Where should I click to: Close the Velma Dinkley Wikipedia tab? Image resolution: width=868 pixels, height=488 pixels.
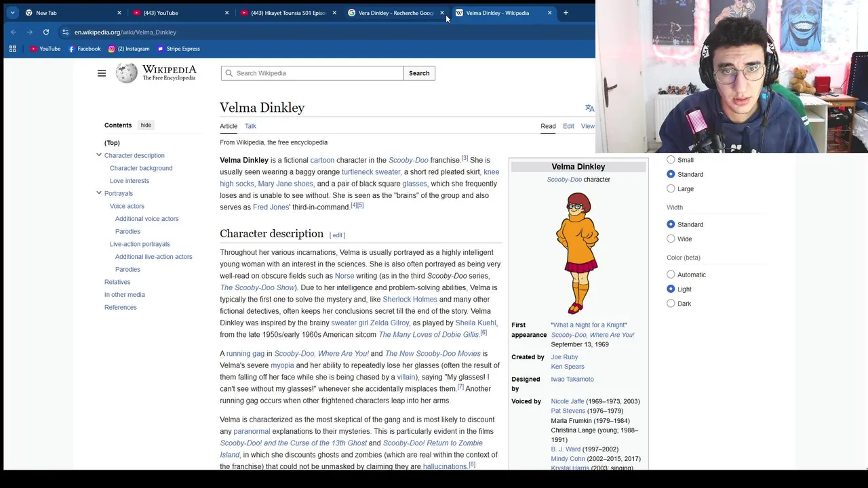click(549, 13)
